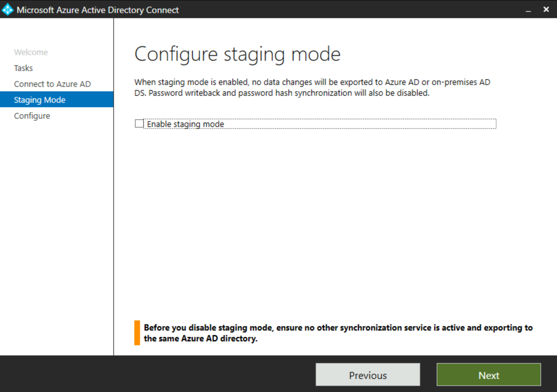Screen dimensions: 557x392
Task: Go back using the Previous button
Action: (367, 375)
